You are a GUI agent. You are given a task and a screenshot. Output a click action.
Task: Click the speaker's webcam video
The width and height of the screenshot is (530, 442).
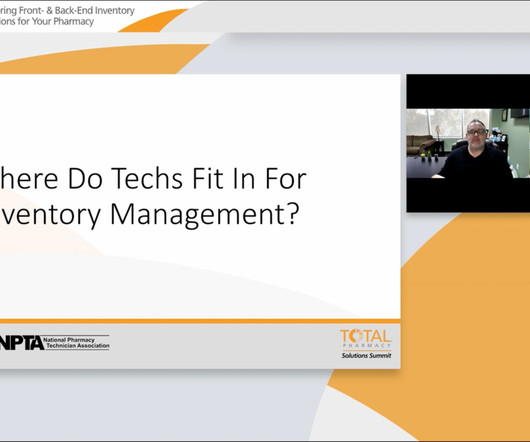tap(468, 143)
